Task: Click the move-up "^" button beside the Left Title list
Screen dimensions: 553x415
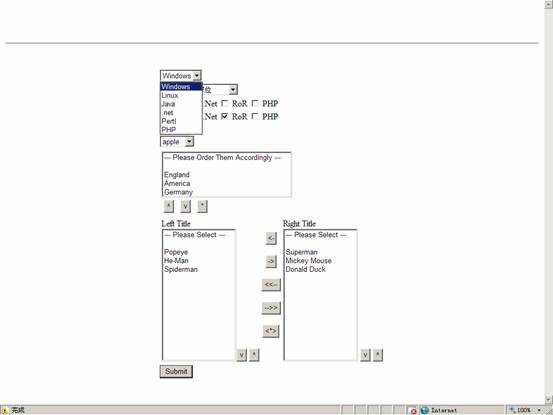Action: pyautogui.click(x=254, y=355)
